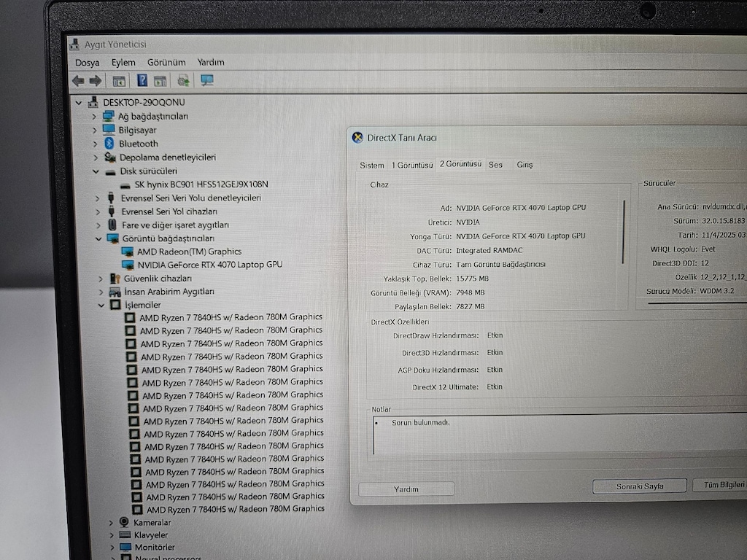This screenshot has height=560, width=747.
Task: Click the action pane toolbar icon beside Help
Action: 160,81
